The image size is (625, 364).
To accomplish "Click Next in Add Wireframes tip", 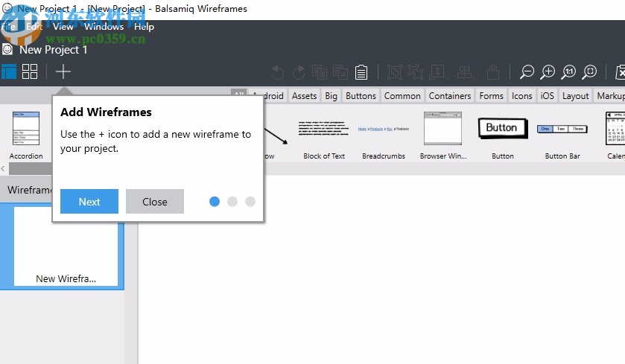I will [x=89, y=202].
